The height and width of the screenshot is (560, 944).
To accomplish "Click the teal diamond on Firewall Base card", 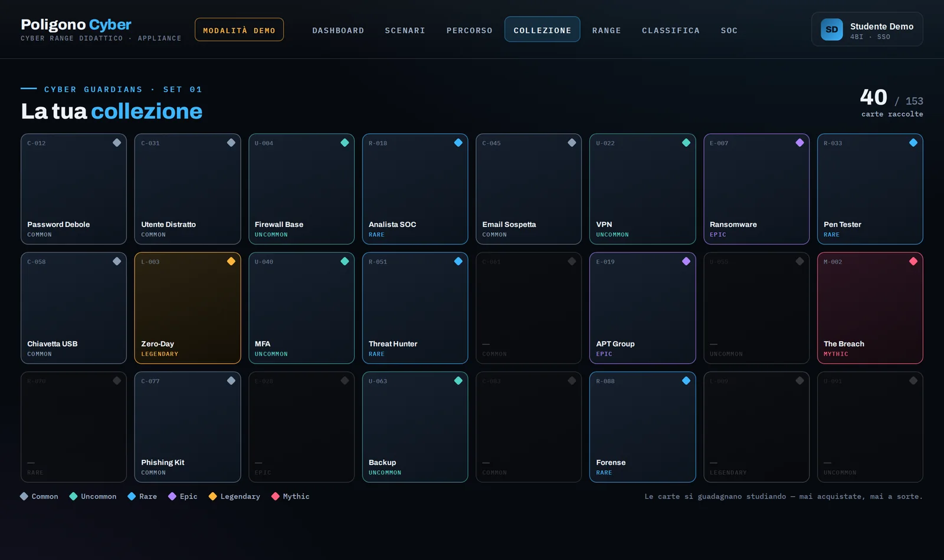I will tap(345, 143).
